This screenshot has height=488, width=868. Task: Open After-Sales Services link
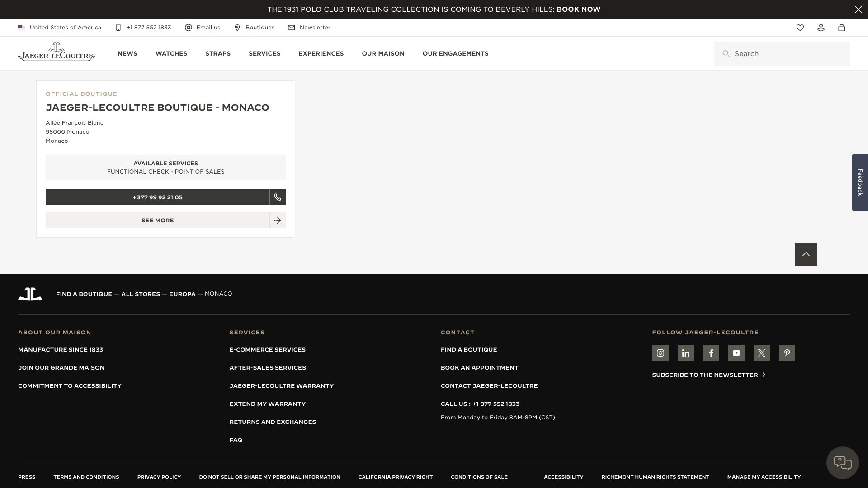[x=268, y=368]
